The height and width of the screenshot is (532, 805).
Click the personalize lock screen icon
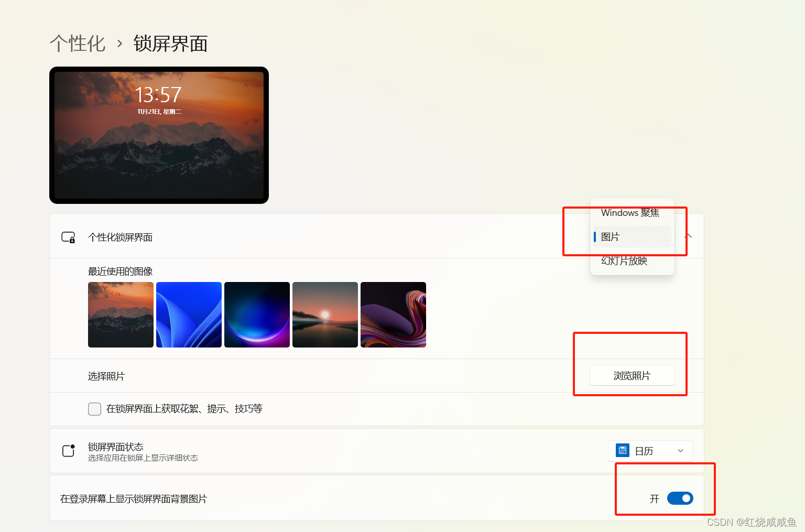coord(69,237)
